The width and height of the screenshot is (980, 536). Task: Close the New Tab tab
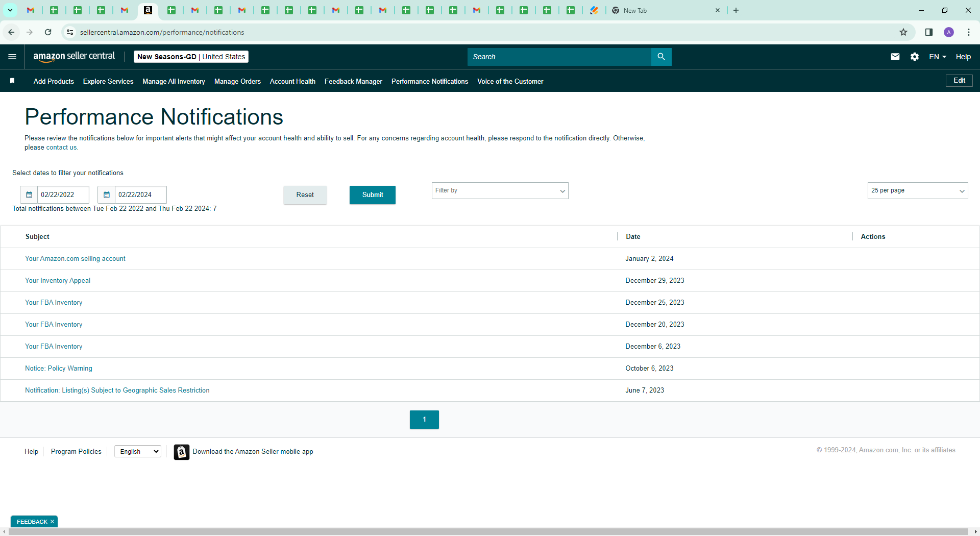point(718,10)
